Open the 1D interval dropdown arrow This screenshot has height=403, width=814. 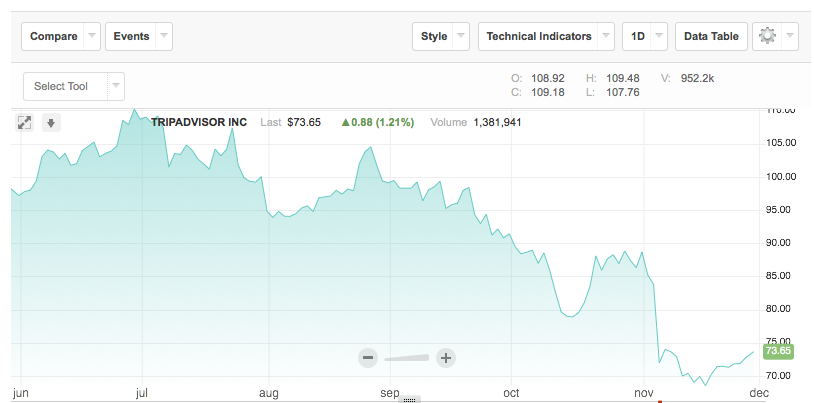(658, 36)
